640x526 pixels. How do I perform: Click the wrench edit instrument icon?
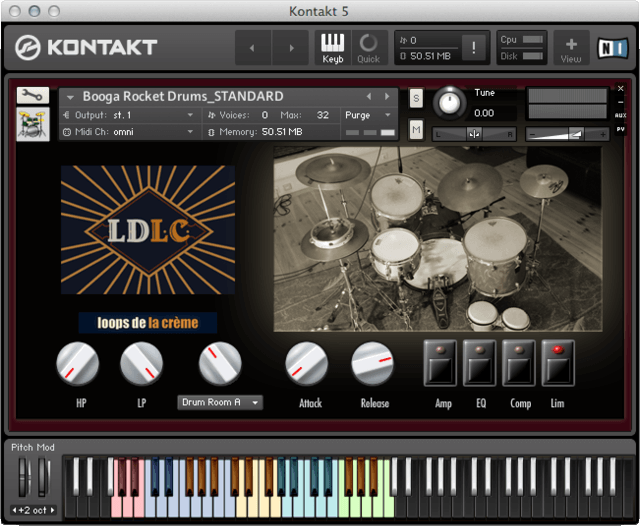pos(34,96)
